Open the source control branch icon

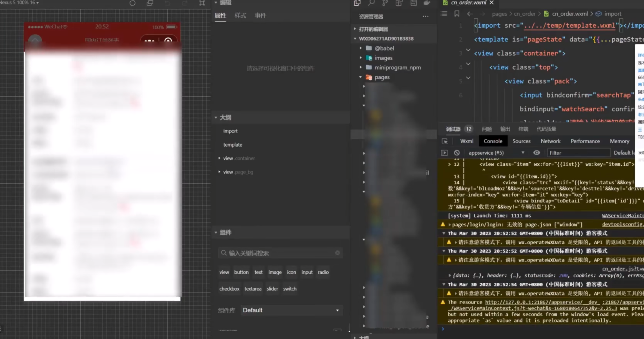tap(385, 3)
